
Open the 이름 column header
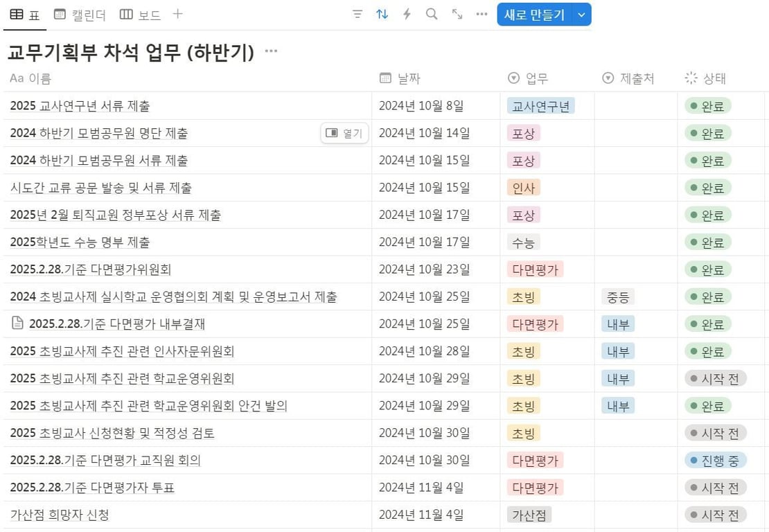point(30,78)
